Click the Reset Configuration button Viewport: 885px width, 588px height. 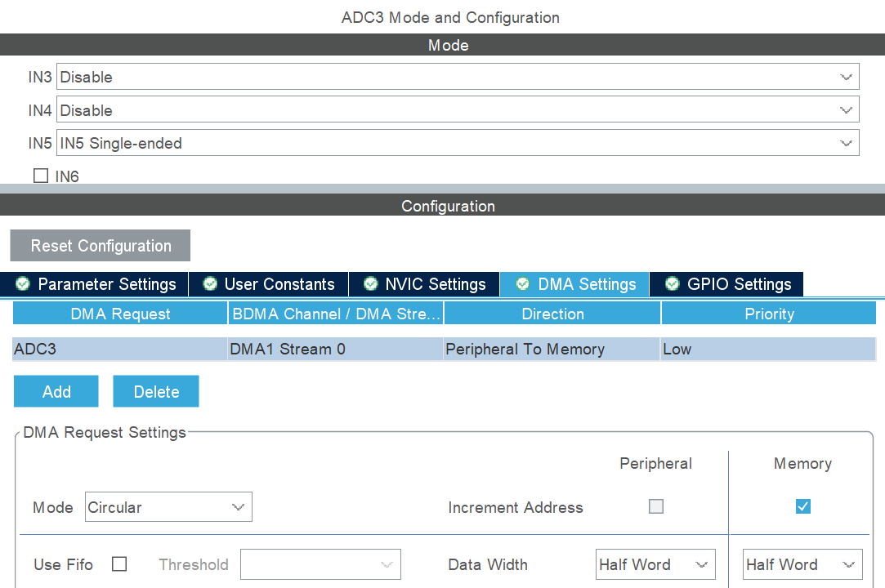[100, 245]
